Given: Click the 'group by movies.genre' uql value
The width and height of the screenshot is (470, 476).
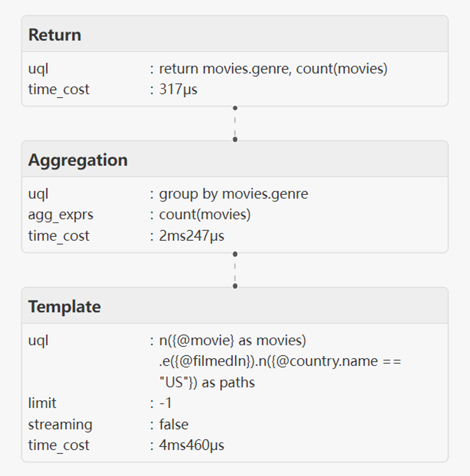Looking at the screenshot, I should 233,194.
